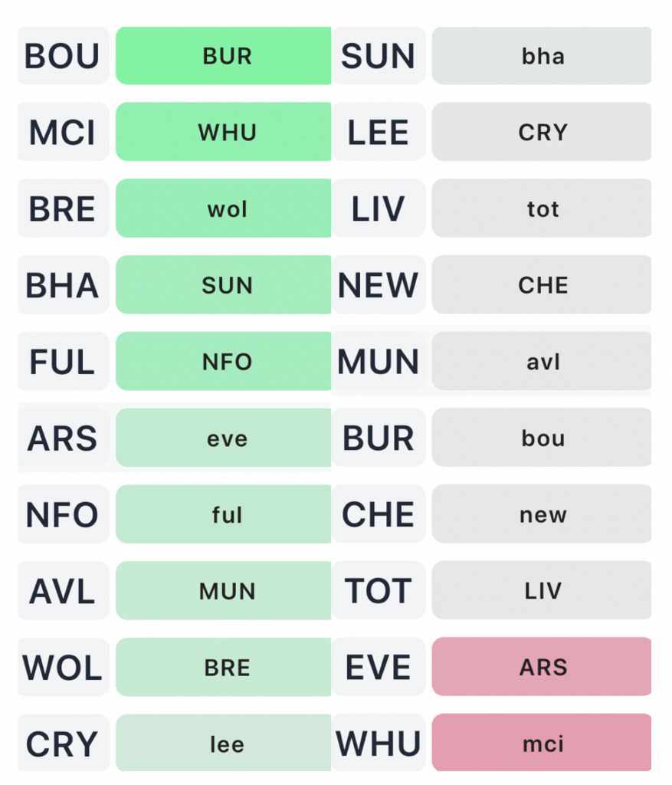This screenshot has width=672, height=785.
Task: Select the red ARS fixture cell beside EVE
Action: point(541,667)
